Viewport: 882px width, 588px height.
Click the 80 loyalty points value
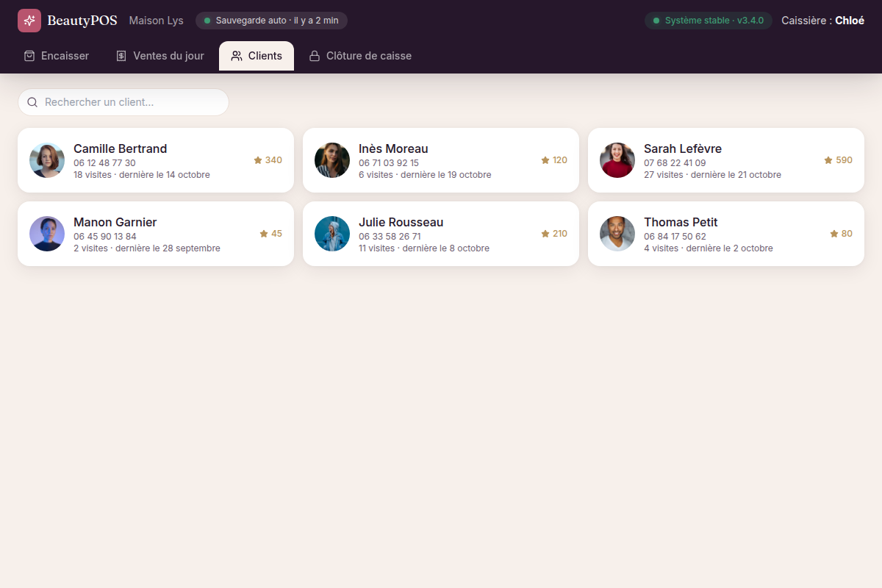point(847,234)
